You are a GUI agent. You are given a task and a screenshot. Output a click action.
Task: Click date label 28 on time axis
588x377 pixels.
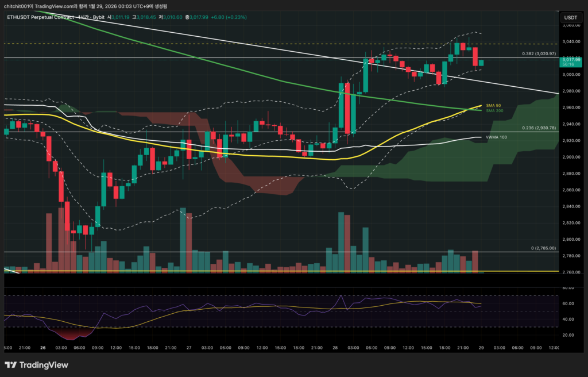[x=335, y=348]
